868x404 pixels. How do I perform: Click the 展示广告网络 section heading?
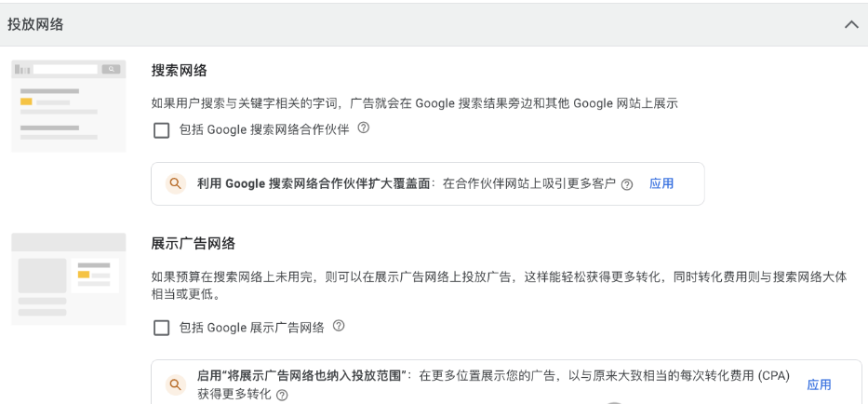pyautogui.click(x=194, y=244)
